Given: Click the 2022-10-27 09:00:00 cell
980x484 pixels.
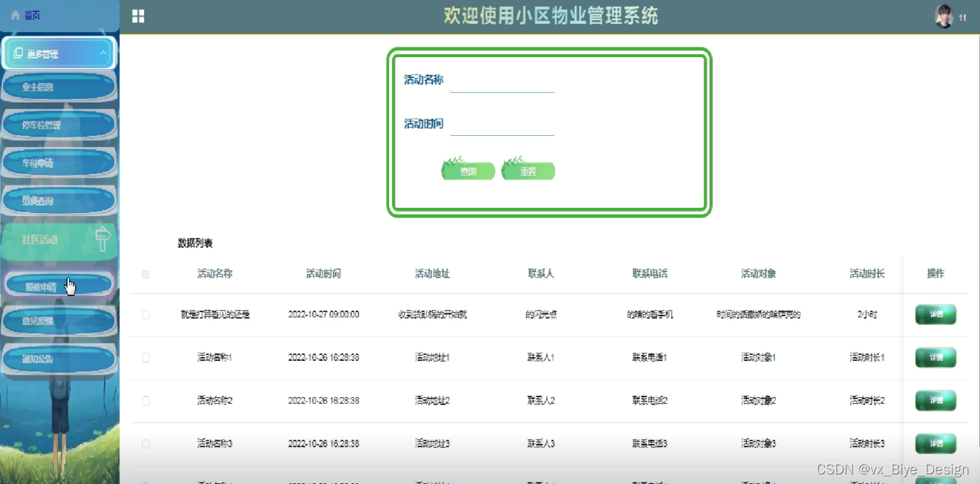Looking at the screenshot, I should pos(324,315).
